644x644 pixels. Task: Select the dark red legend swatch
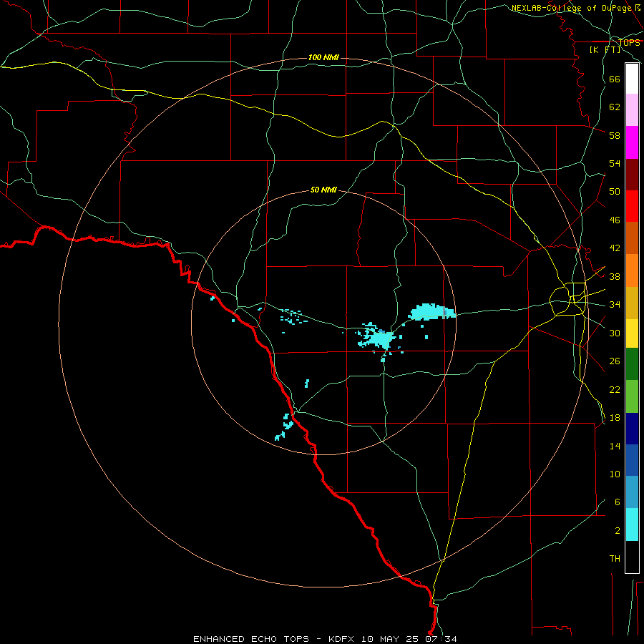pos(632,175)
